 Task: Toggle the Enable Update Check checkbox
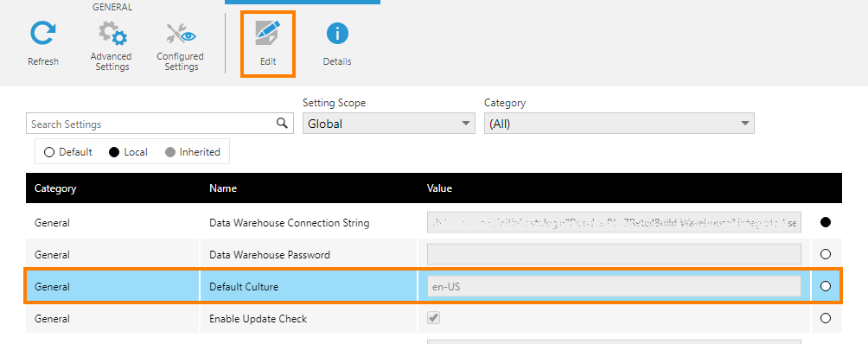click(434, 318)
